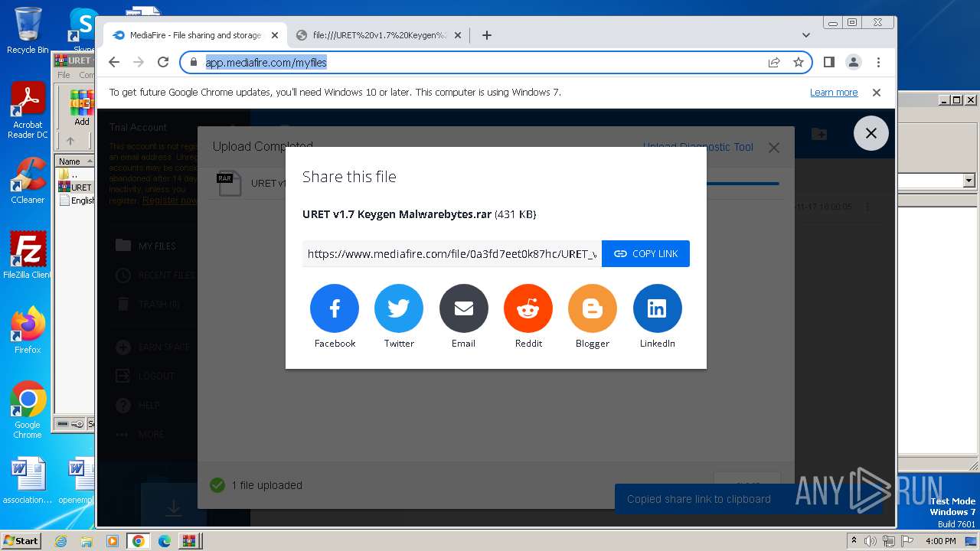Image resolution: width=980 pixels, height=551 pixels.
Task: Open Windows Explorer from taskbar
Action: click(87, 541)
